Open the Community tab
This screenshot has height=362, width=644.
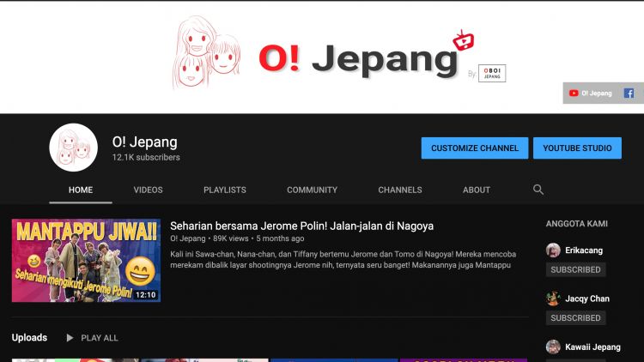313,190
